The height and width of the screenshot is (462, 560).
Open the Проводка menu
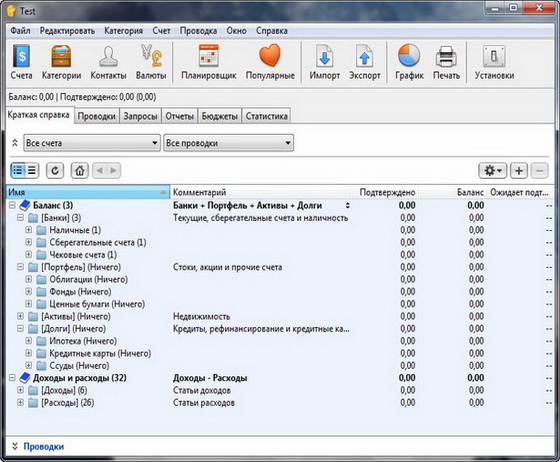pyautogui.click(x=198, y=31)
